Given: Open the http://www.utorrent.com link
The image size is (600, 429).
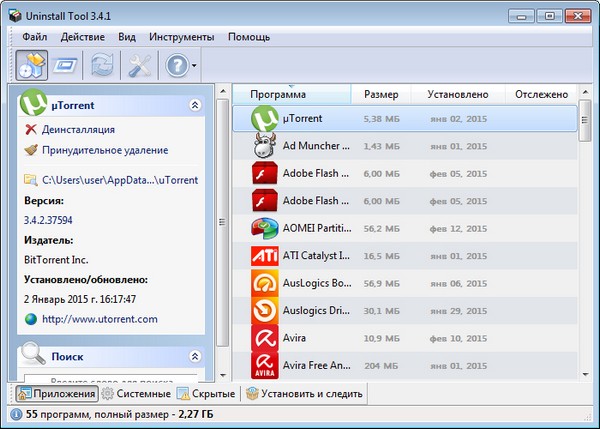Looking at the screenshot, I should (x=100, y=319).
